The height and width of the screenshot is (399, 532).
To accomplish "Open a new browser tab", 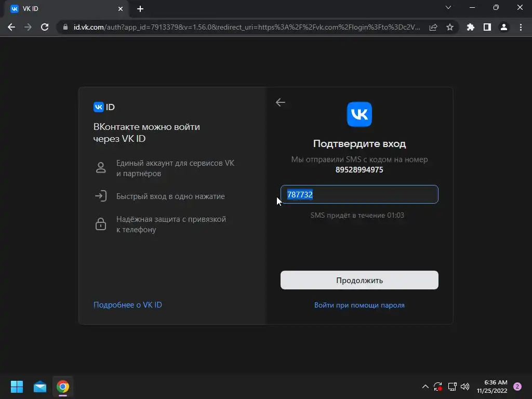I will (x=140, y=9).
